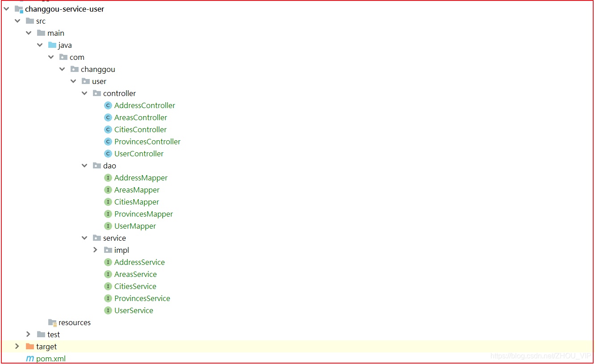
Task: Select the service package label
Action: point(114,238)
